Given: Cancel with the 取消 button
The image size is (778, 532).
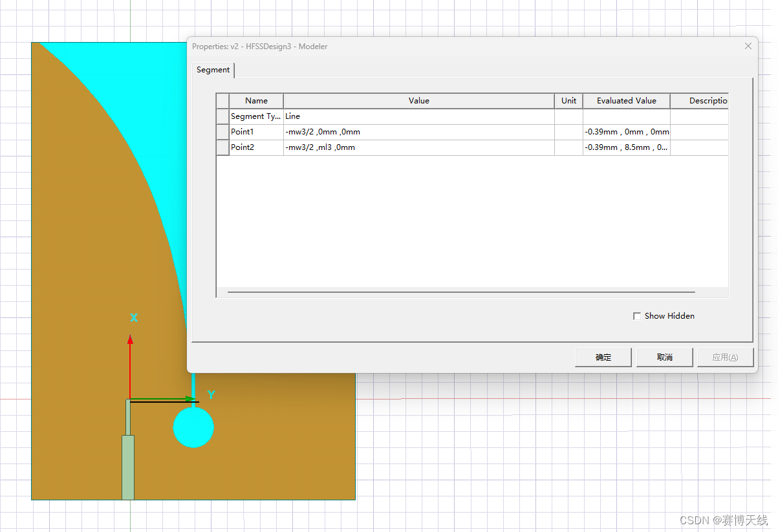Looking at the screenshot, I should pos(664,357).
